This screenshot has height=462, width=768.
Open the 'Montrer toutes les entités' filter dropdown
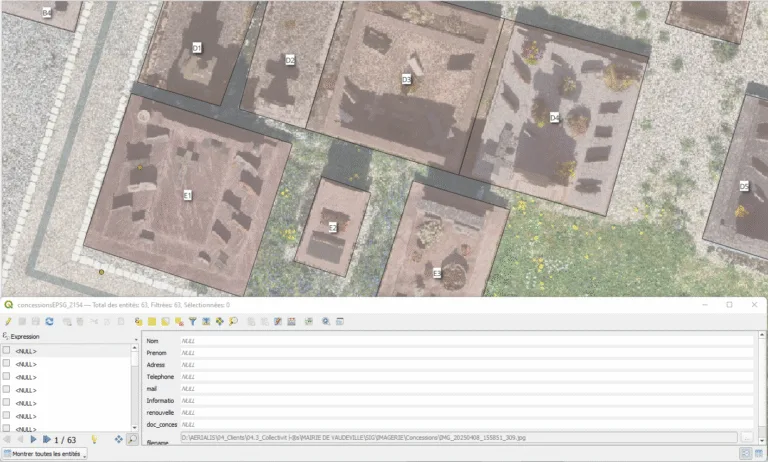[x=44, y=453]
